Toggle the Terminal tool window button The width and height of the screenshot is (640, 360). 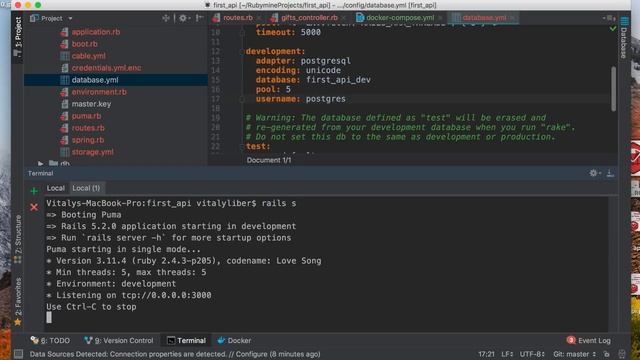[x=186, y=340]
